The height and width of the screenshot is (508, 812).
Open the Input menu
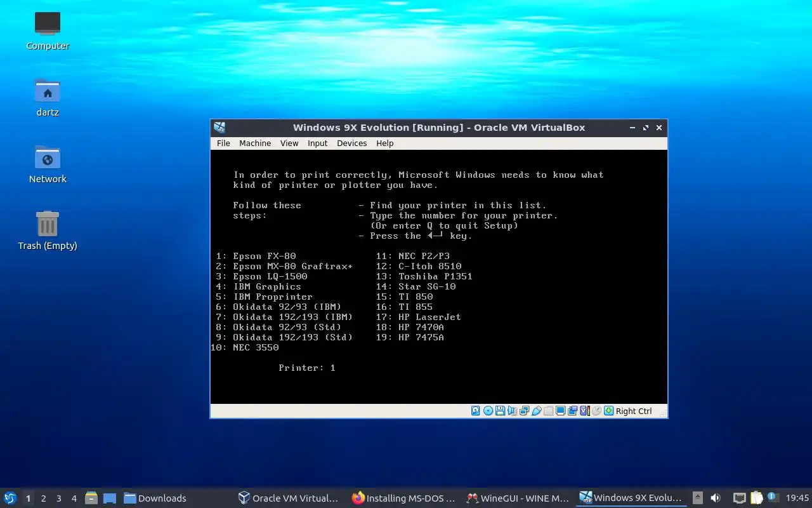(x=317, y=144)
